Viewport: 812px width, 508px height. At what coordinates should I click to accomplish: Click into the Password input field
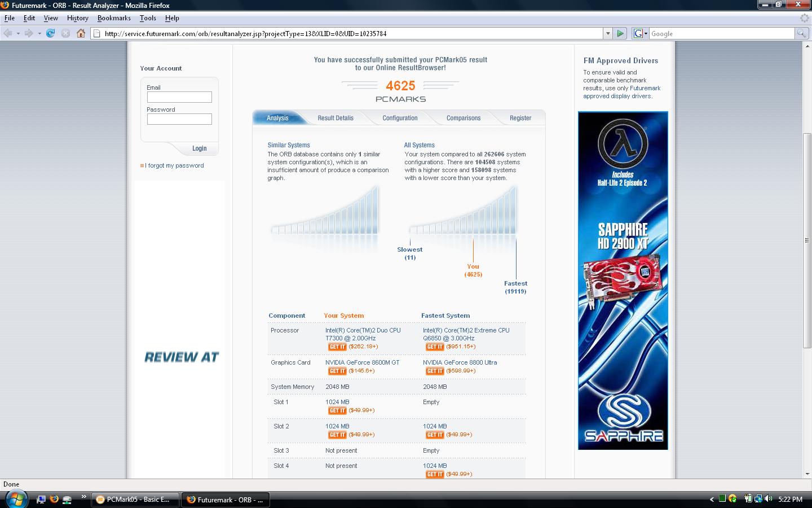179,119
